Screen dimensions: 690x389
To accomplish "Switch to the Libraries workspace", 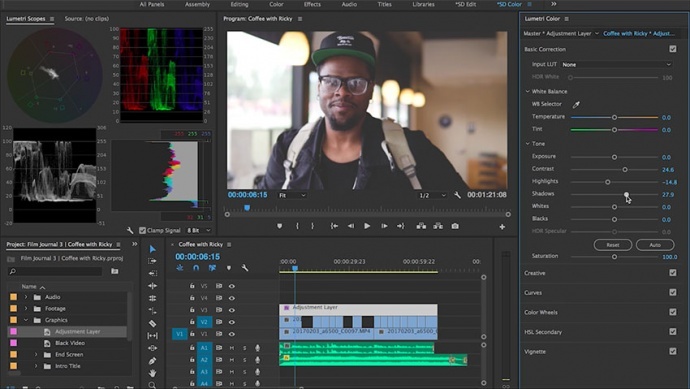I will point(423,4).
